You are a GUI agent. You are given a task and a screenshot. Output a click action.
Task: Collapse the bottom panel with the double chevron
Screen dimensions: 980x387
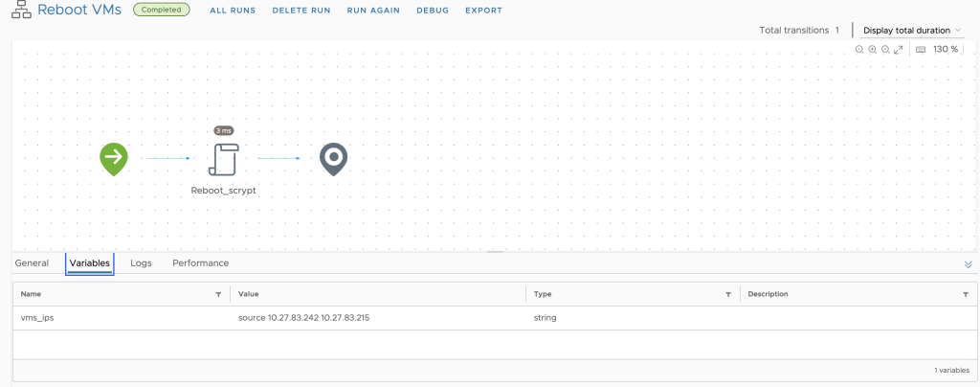[969, 264]
